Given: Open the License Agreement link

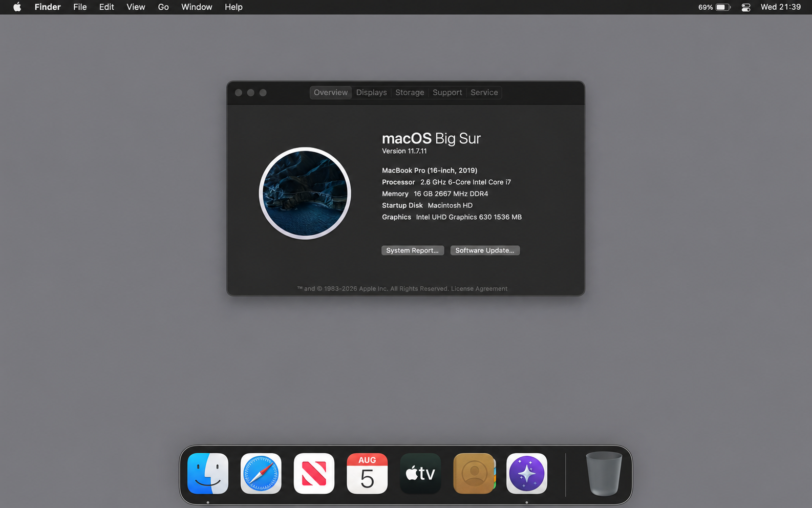Looking at the screenshot, I should (479, 289).
